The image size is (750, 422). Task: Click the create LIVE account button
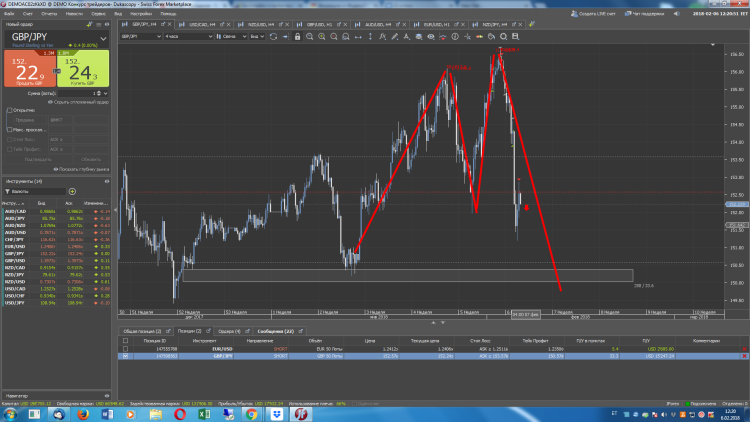click(593, 13)
